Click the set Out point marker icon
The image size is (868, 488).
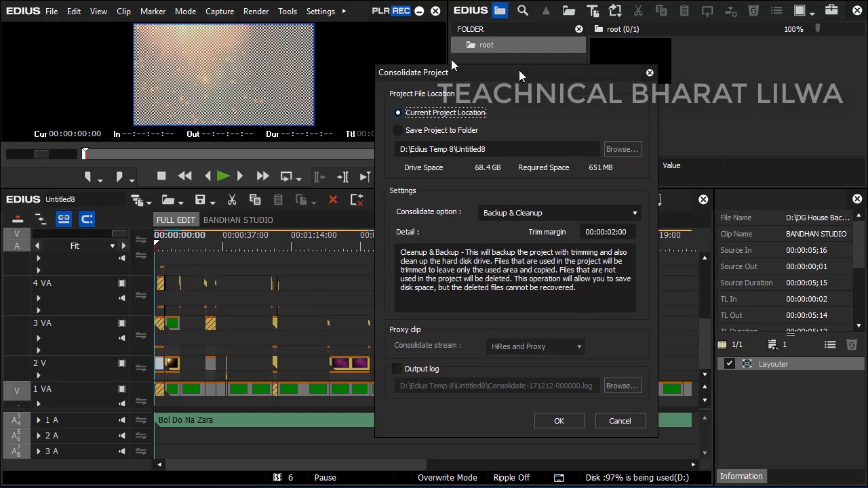pyautogui.click(x=119, y=177)
